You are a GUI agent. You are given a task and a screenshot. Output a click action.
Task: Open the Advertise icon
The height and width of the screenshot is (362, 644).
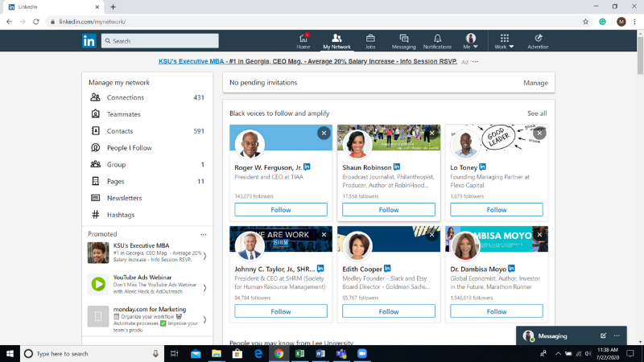point(538,41)
